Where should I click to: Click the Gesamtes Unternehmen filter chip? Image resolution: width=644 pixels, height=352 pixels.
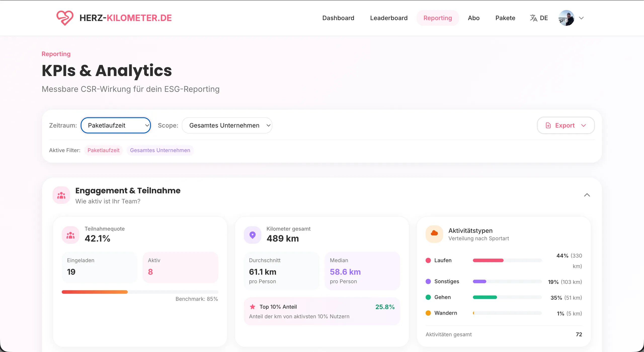[x=160, y=150]
